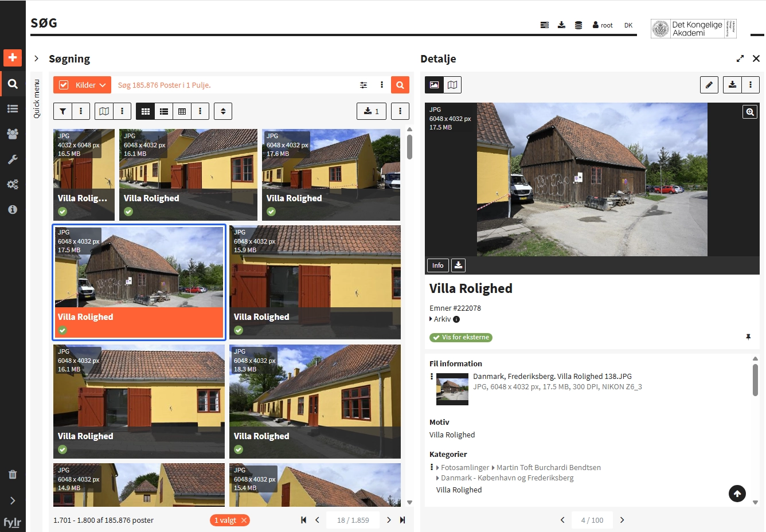The width and height of the screenshot is (766, 532).
Task: Show the image view in Detalje panel
Action: pos(434,85)
